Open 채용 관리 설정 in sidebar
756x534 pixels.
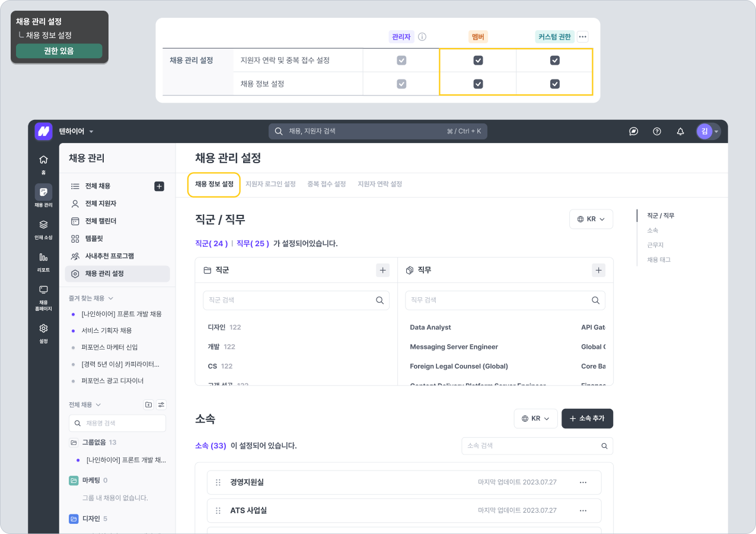pos(117,274)
